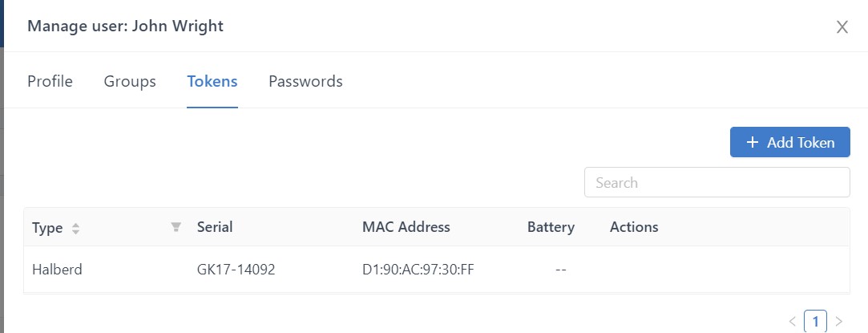Close the Manage user dialog

(x=842, y=27)
